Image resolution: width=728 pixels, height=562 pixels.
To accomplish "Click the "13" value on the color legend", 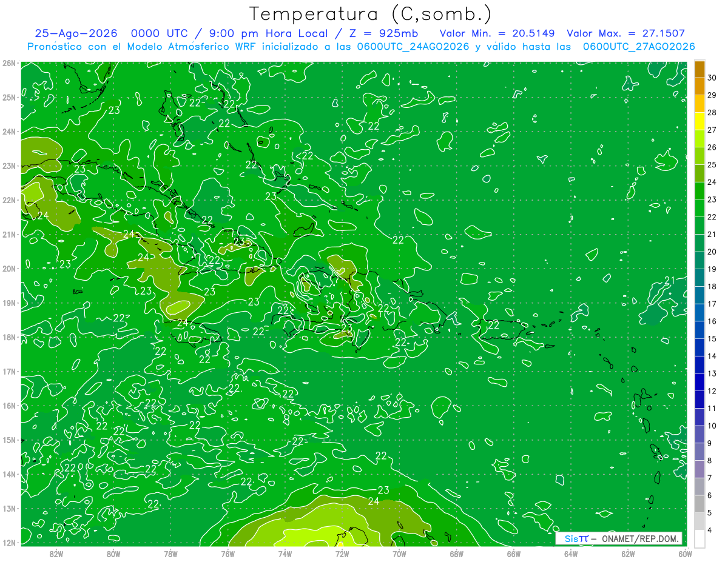I will [x=712, y=373].
